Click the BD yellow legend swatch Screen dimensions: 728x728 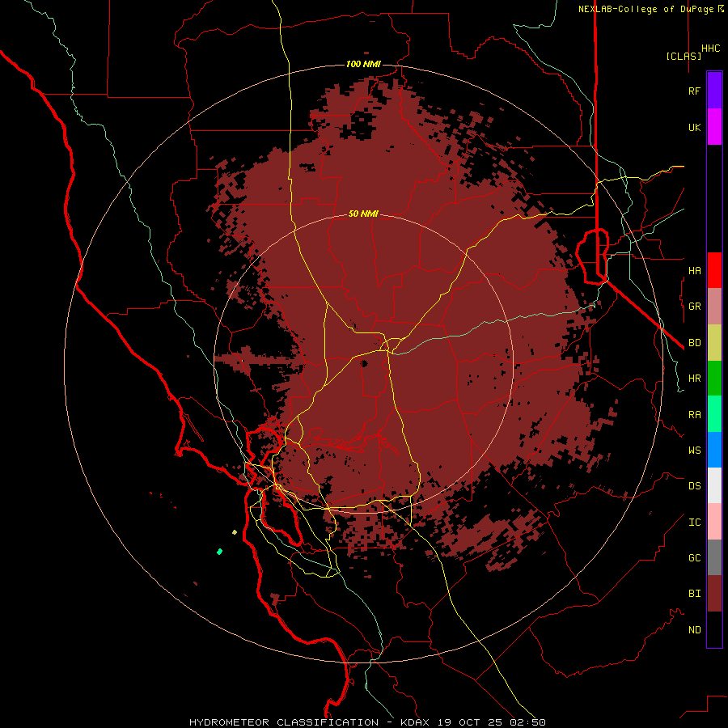point(714,342)
